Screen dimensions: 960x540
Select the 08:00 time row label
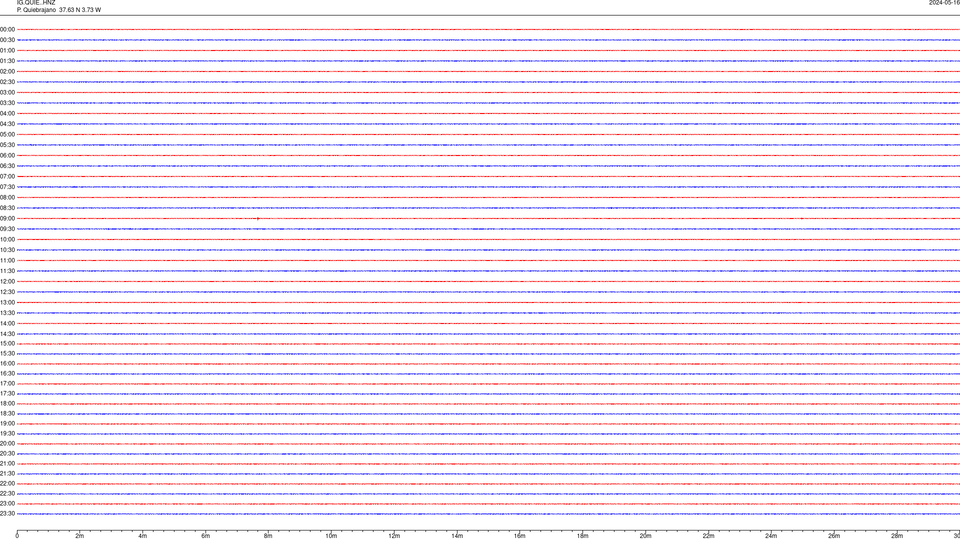click(7, 197)
